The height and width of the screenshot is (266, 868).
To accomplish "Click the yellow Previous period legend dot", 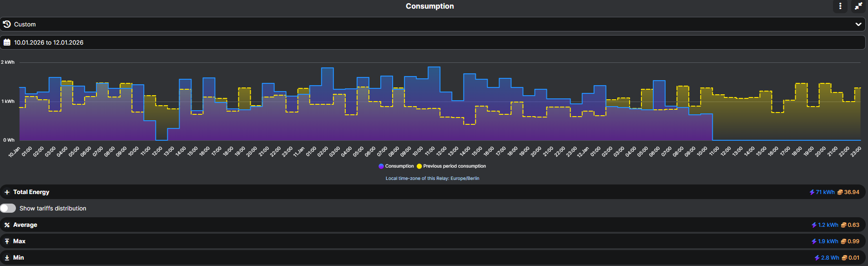I will pos(419,166).
